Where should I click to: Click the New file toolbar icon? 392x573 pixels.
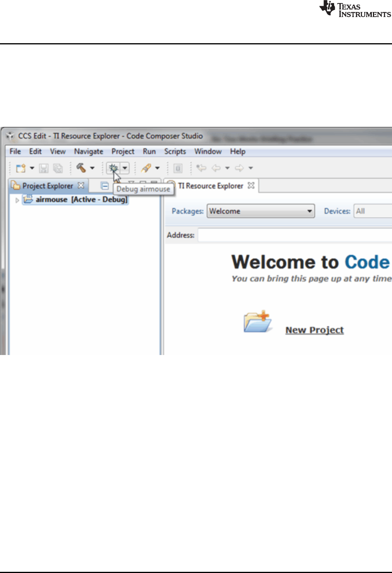pos(21,168)
